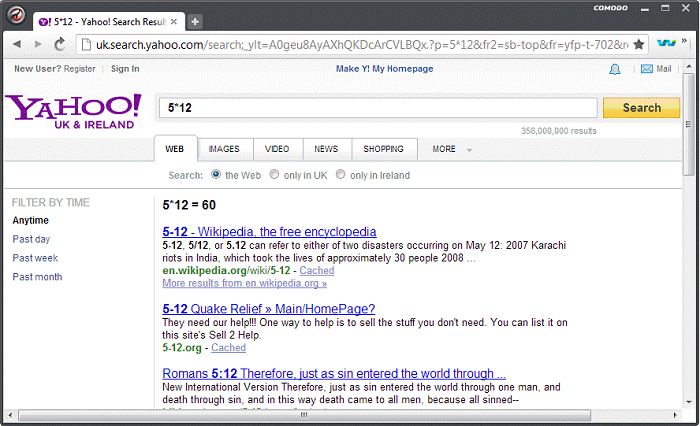Open a new tab with the plus button

point(195,21)
